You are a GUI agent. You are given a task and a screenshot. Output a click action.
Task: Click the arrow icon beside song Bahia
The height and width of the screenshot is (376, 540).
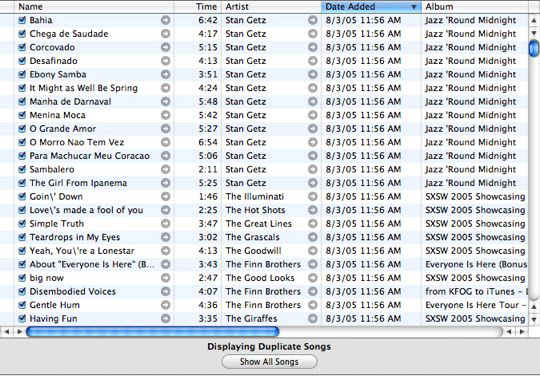point(166,20)
